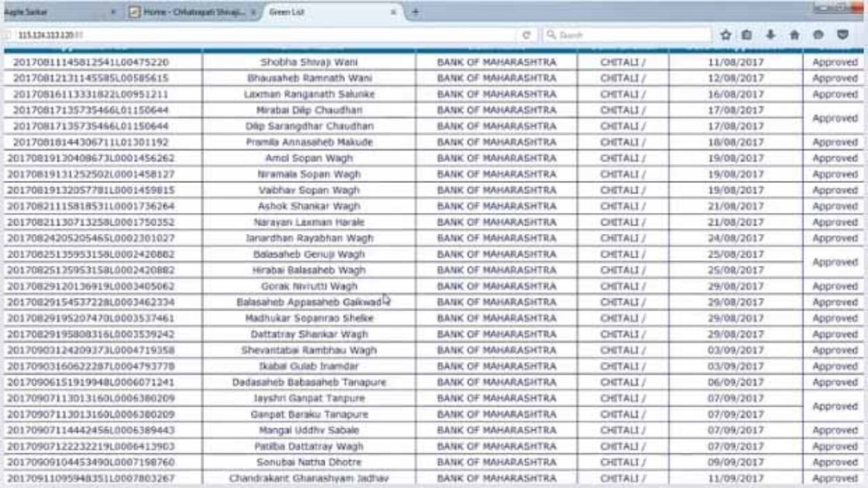Bookmark this page using the star icon
Screen dimensions: 868x488
coord(725,35)
